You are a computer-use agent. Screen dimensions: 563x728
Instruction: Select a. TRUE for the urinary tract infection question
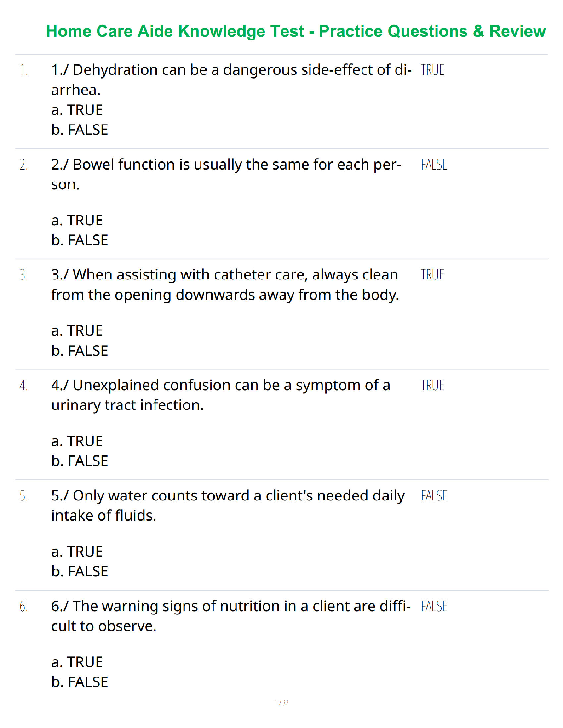77,441
